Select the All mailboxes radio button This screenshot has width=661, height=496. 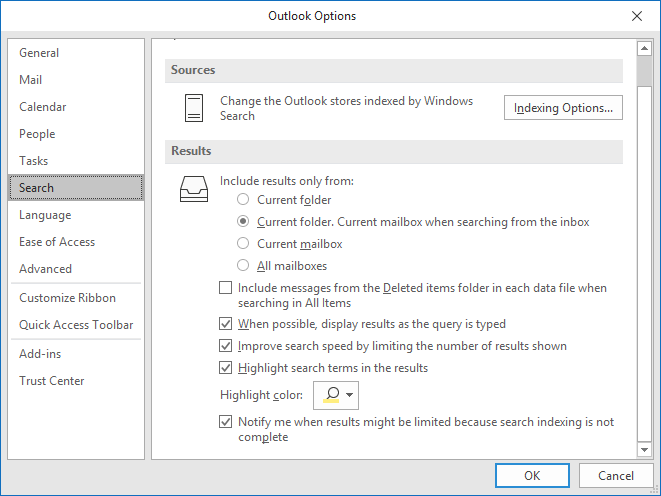pos(243,265)
